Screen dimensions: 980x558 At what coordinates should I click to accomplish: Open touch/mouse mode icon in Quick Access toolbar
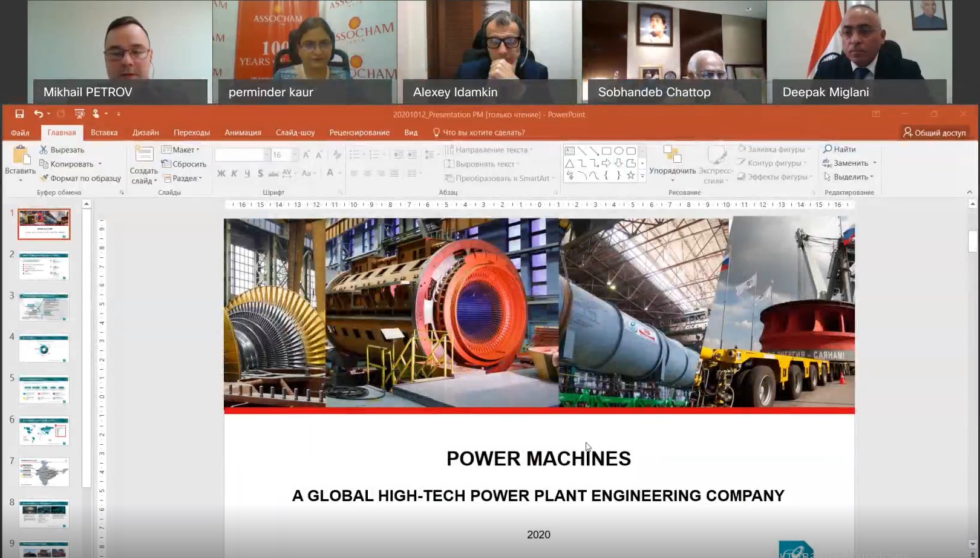point(96,114)
